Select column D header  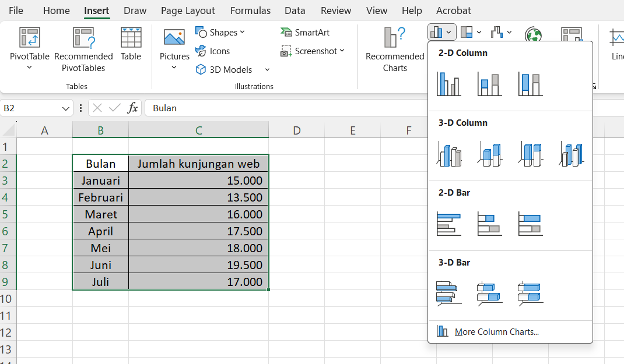click(x=296, y=130)
